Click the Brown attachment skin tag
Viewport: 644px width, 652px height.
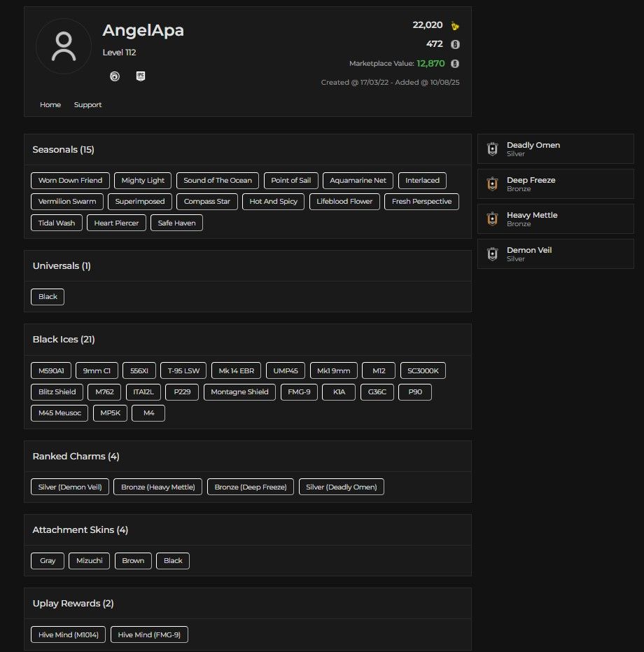point(133,561)
